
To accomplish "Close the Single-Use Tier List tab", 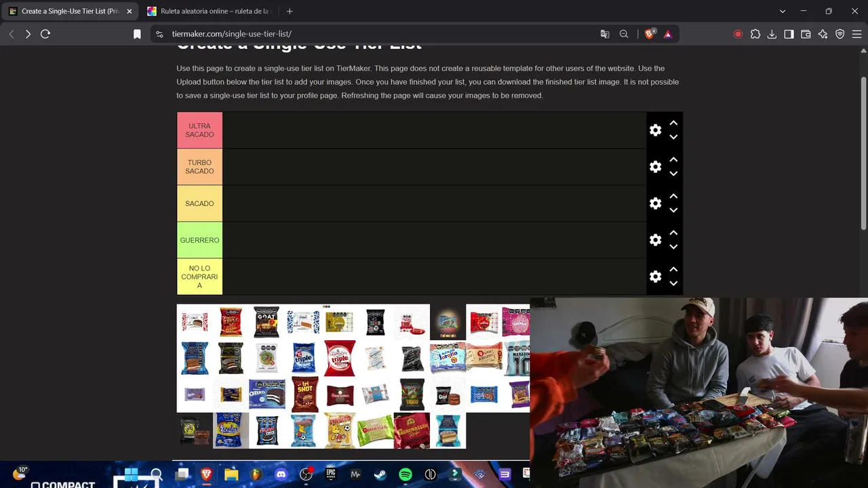I will pos(130,11).
